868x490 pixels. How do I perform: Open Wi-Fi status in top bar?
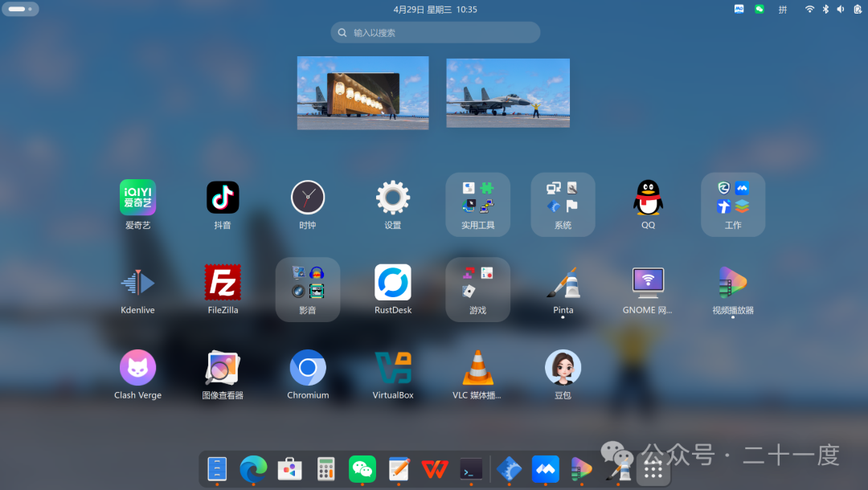809,9
